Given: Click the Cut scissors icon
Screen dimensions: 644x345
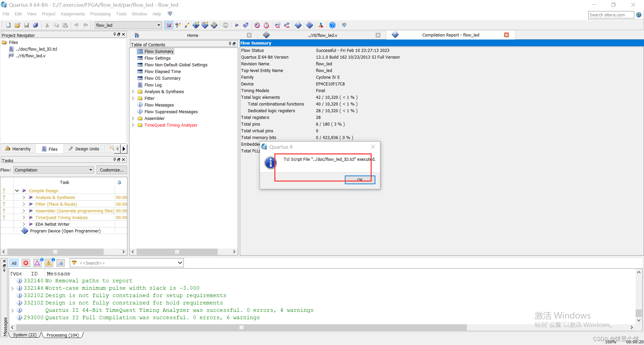Looking at the screenshot, I should (47, 25).
